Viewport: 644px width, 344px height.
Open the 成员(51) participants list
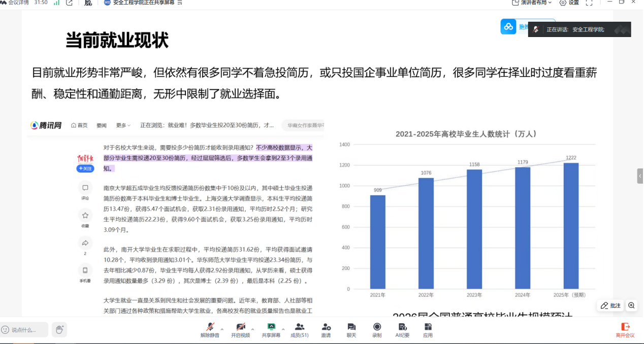[299, 330]
